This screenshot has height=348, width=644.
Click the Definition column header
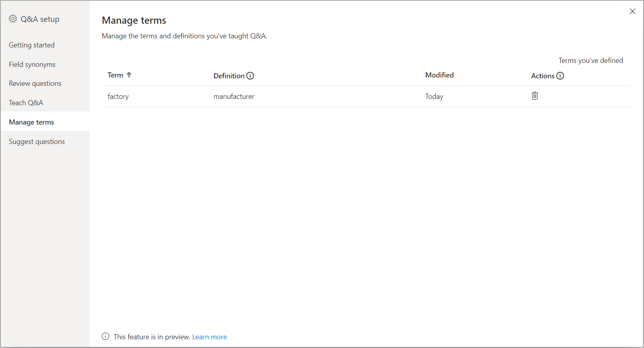pyautogui.click(x=229, y=76)
